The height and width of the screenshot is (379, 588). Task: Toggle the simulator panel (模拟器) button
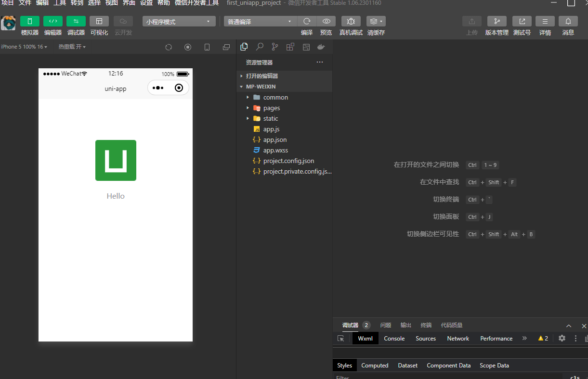pyautogui.click(x=30, y=21)
